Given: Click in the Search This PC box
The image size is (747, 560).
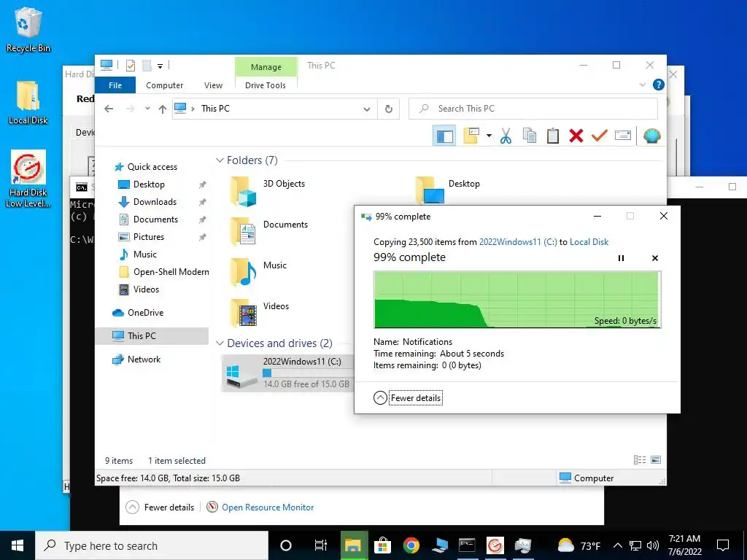Looking at the screenshot, I should click(533, 109).
